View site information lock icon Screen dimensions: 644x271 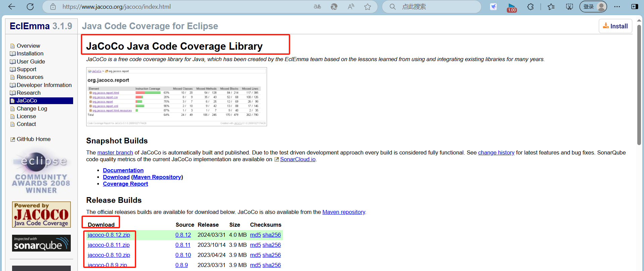pyautogui.click(x=53, y=7)
